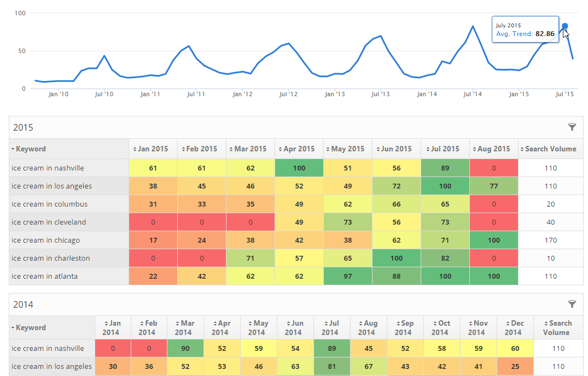Screen dimensions: 588x376
Task: Select ice cream in atlanta keyword
Action: pyautogui.click(x=44, y=276)
